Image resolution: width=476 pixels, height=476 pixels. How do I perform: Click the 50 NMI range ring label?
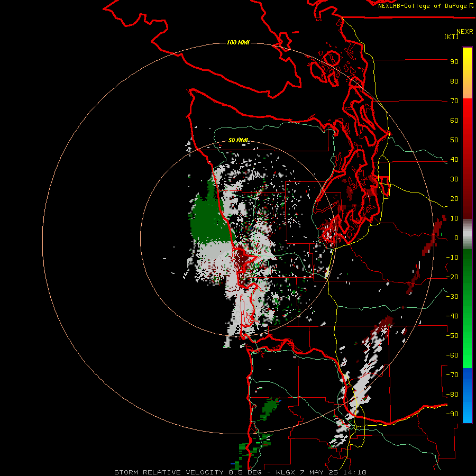(x=239, y=140)
